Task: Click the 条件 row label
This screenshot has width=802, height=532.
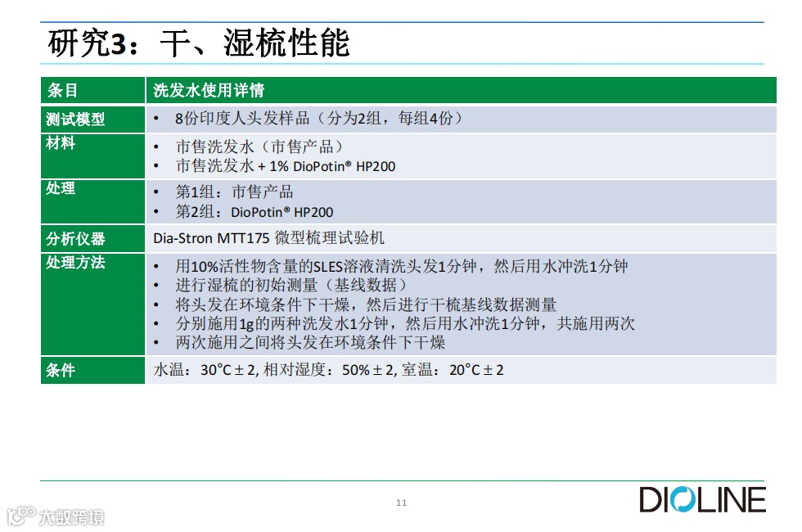Action: pyautogui.click(x=61, y=370)
